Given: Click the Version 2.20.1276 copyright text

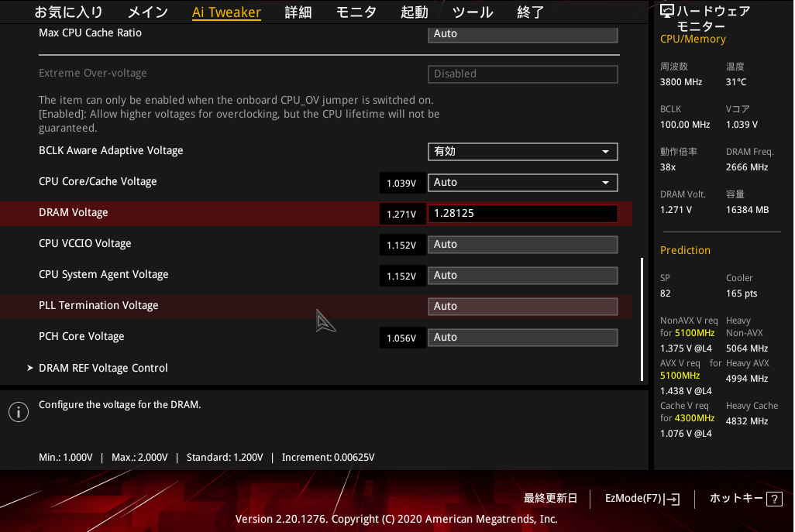Looking at the screenshot, I should coord(396,519).
